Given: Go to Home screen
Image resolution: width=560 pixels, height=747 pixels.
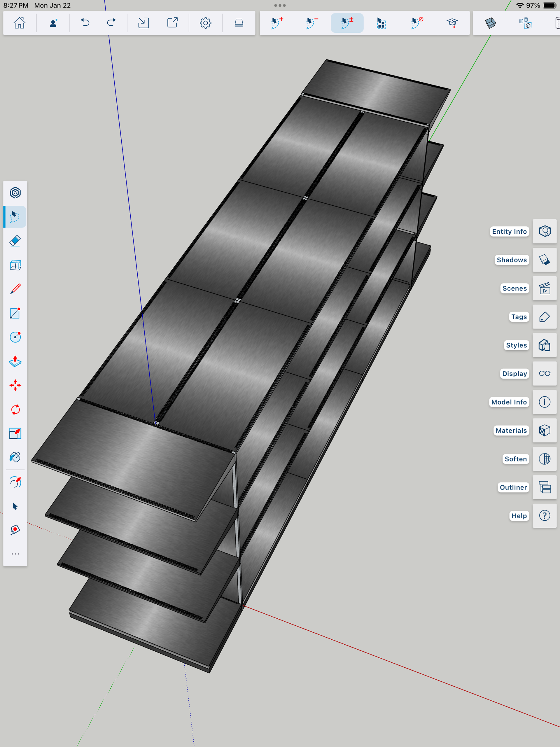Looking at the screenshot, I should tap(19, 23).
